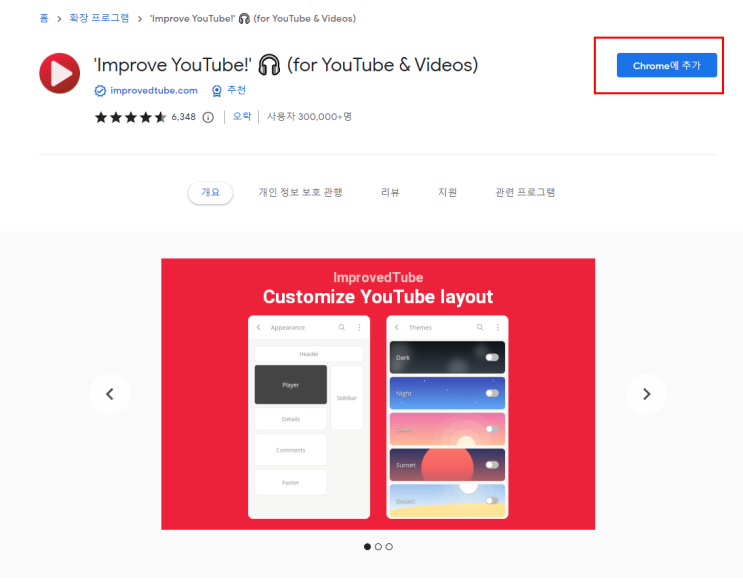743x582 pixels.
Task: Select the Sidebar layout block
Action: click(x=347, y=398)
